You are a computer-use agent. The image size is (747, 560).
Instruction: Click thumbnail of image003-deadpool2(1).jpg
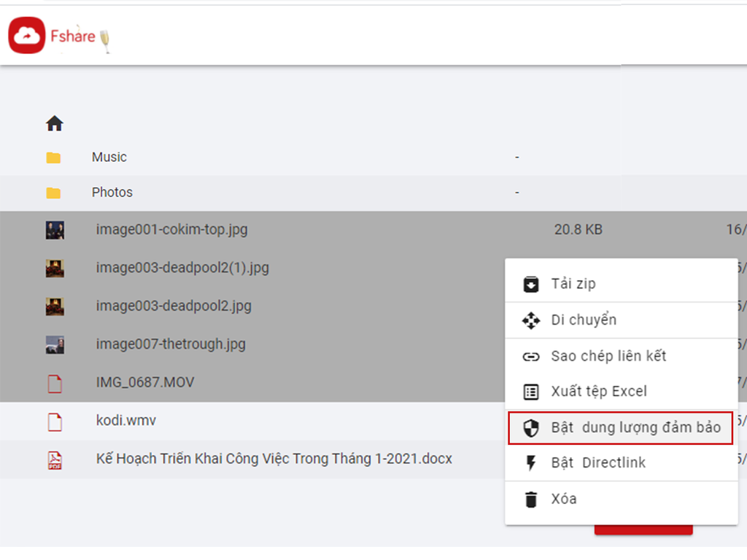[55, 268]
